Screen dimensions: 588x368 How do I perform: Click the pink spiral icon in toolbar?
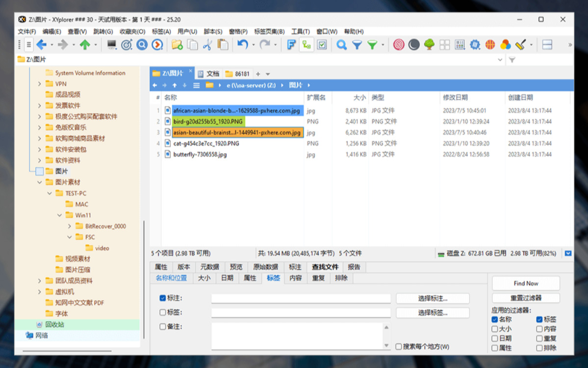pos(399,45)
